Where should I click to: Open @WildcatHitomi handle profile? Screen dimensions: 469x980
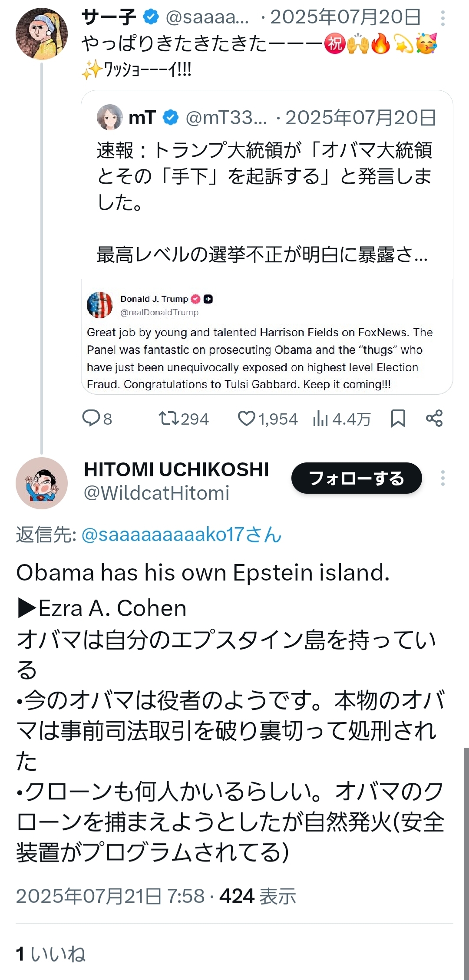tap(156, 493)
